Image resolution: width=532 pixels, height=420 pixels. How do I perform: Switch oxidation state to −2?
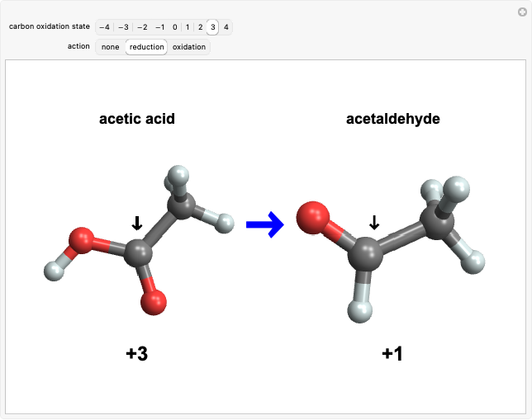pyautogui.click(x=141, y=27)
